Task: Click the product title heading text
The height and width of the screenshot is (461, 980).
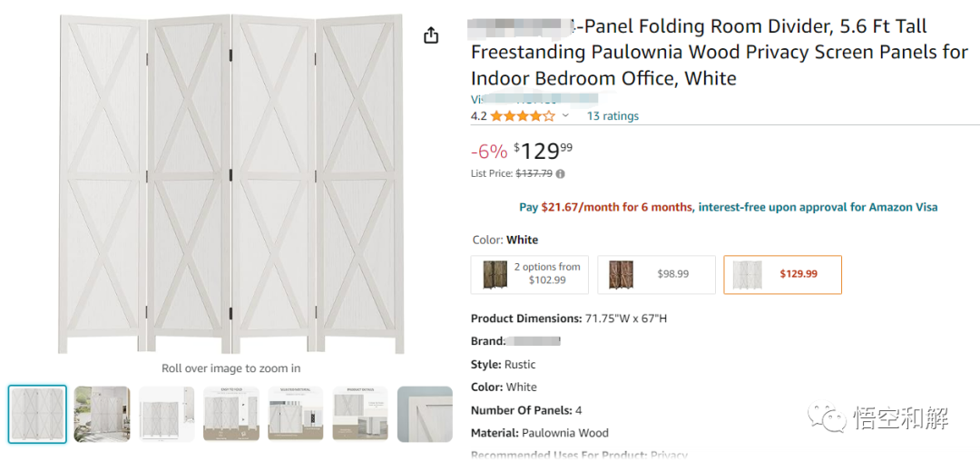Action: tap(719, 53)
